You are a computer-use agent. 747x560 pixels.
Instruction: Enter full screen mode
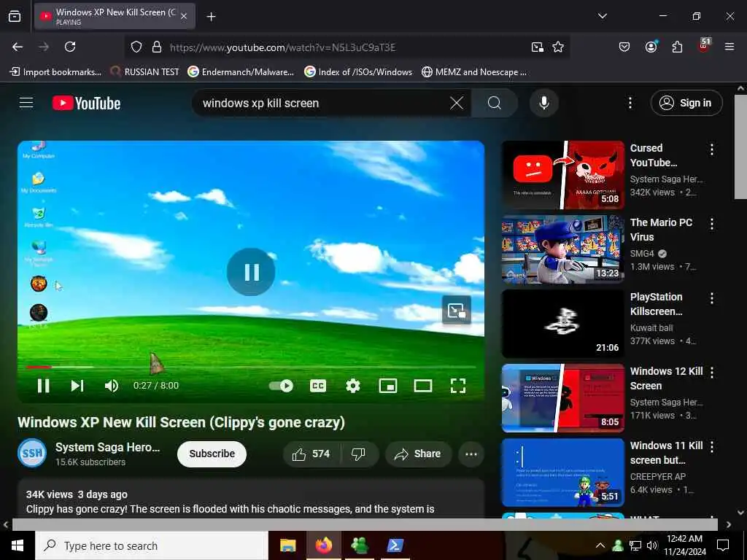(x=458, y=386)
